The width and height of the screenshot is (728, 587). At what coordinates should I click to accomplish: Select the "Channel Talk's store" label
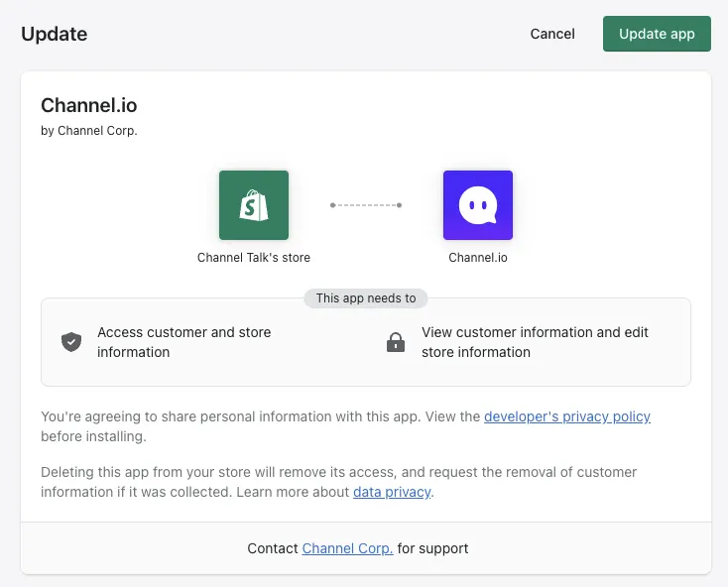click(x=254, y=258)
